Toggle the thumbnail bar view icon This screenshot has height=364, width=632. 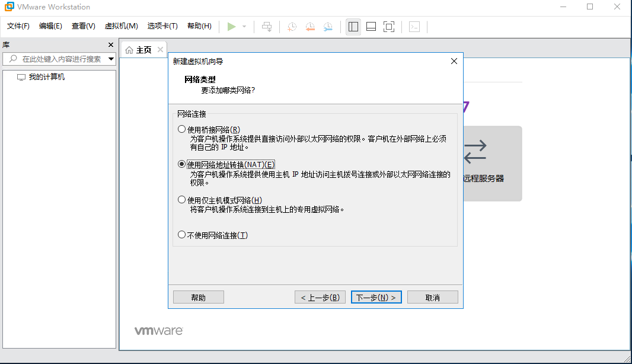pyautogui.click(x=371, y=27)
